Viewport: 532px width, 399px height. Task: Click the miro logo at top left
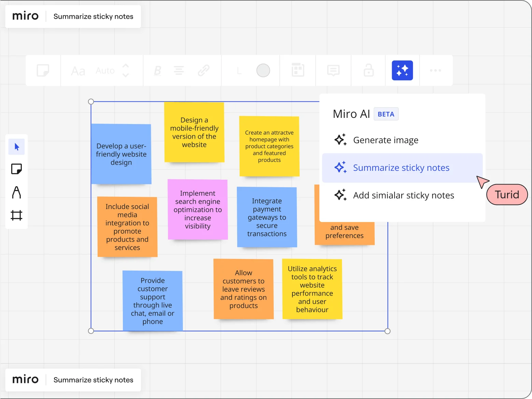point(26,16)
